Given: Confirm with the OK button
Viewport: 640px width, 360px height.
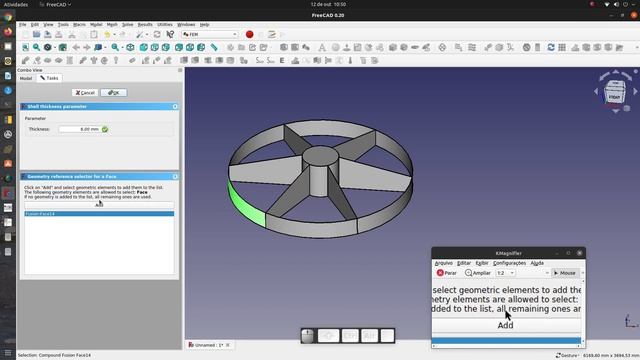Looking at the screenshot, I should [x=114, y=93].
